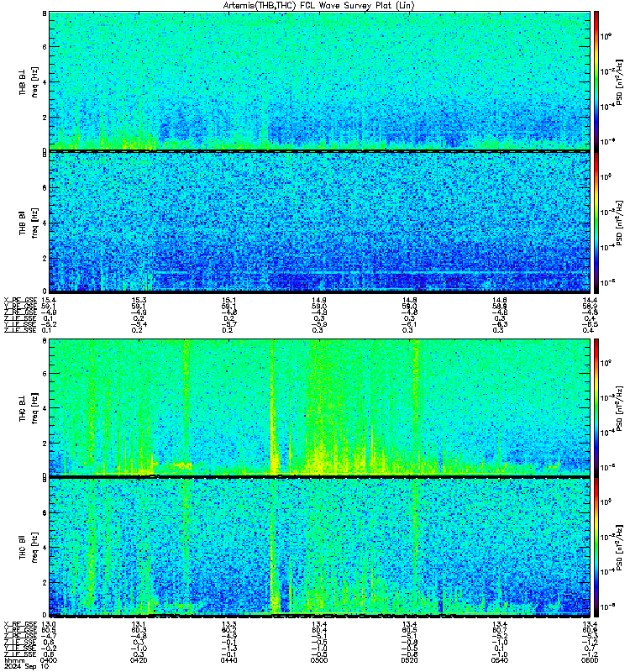This screenshot has height=672, width=630.
Task: Click the '0600' time tick label
Action: tap(590, 660)
